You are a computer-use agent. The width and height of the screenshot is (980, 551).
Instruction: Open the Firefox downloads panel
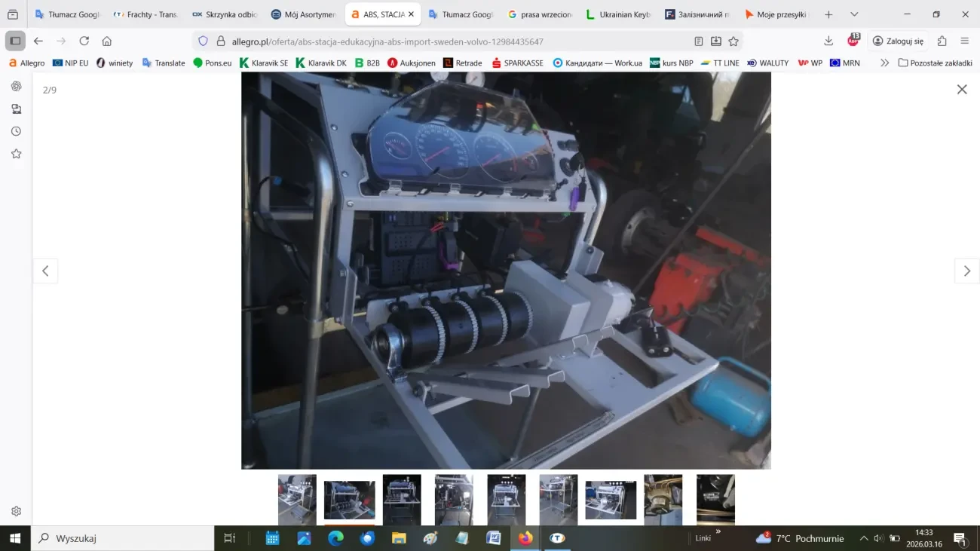pos(828,41)
